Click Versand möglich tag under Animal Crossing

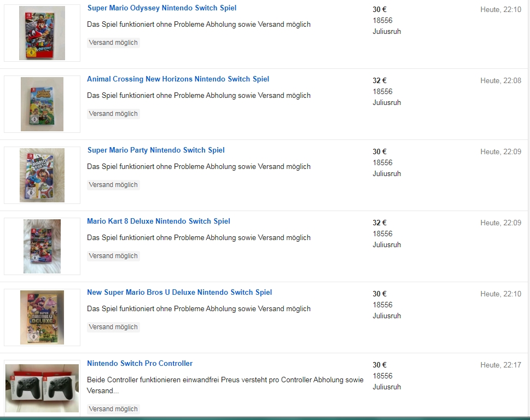tap(113, 114)
